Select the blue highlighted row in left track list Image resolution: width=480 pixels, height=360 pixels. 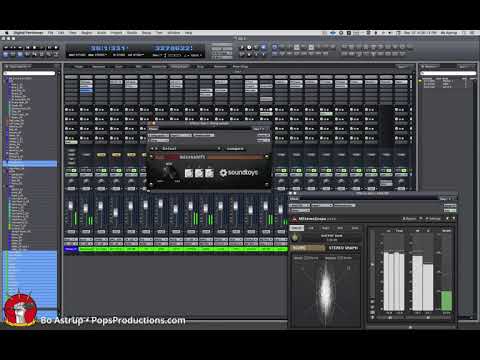30,164
